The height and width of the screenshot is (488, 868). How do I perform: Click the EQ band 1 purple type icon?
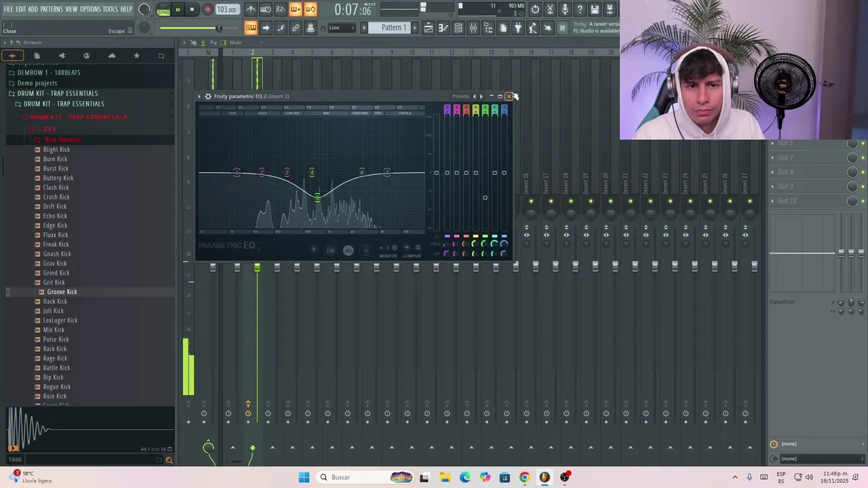click(447, 110)
